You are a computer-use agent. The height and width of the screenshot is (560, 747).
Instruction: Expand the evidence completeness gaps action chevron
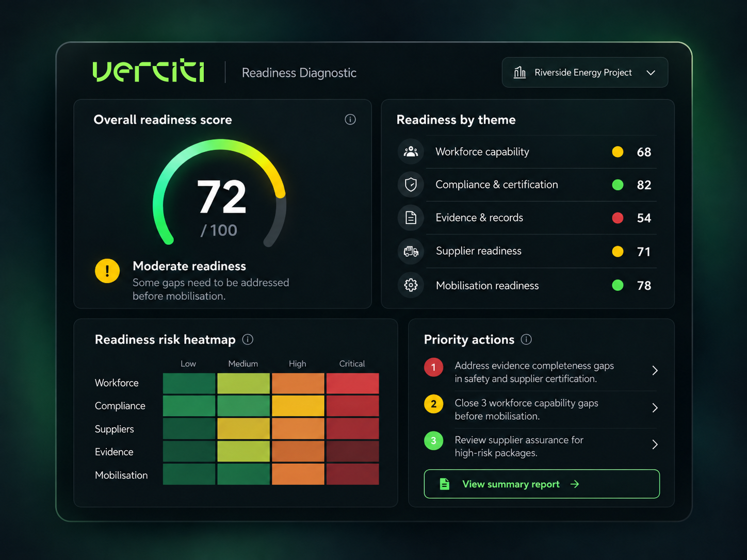(x=655, y=370)
